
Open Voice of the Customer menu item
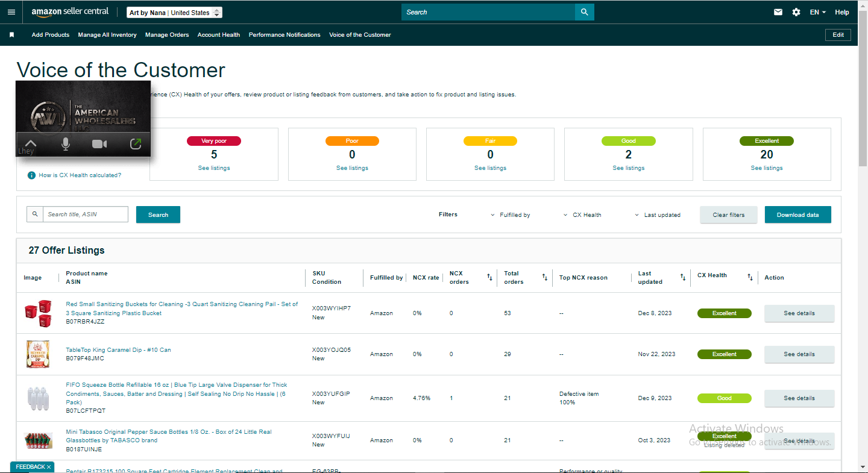click(x=360, y=35)
